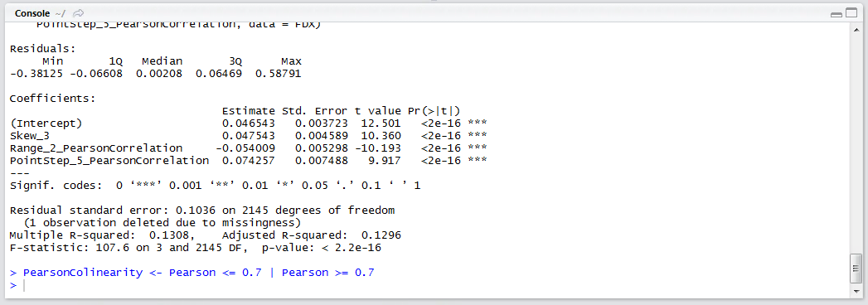Screen dimensions: 868x305
Task: Click the Std. Error value 0.003723
Action: tap(322, 123)
